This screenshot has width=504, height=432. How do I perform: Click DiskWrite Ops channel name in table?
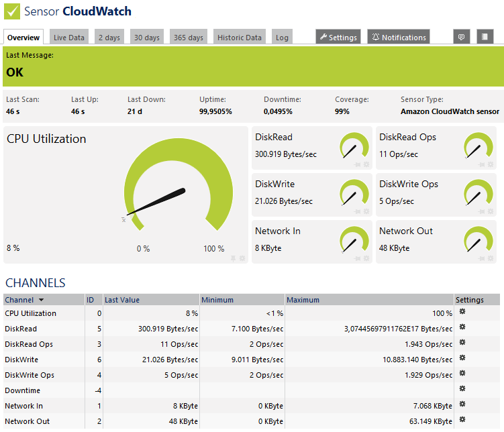(x=30, y=375)
